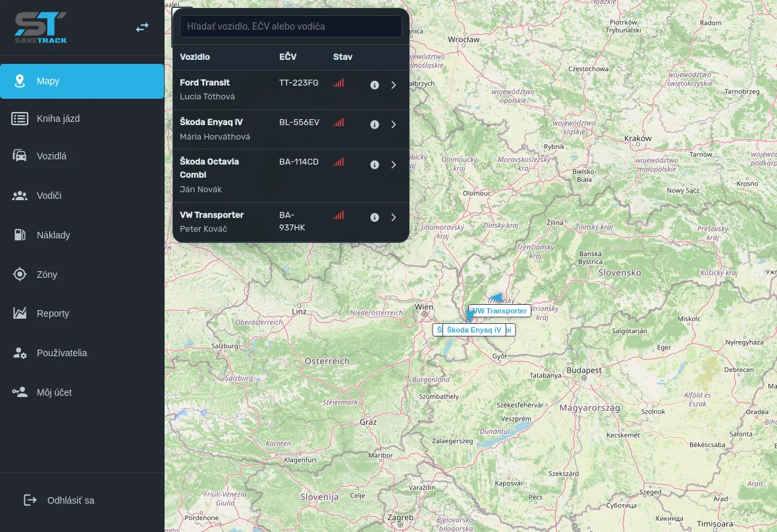Click the Mapy location pin icon
This screenshot has width=777, height=532.
click(x=20, y=81)
